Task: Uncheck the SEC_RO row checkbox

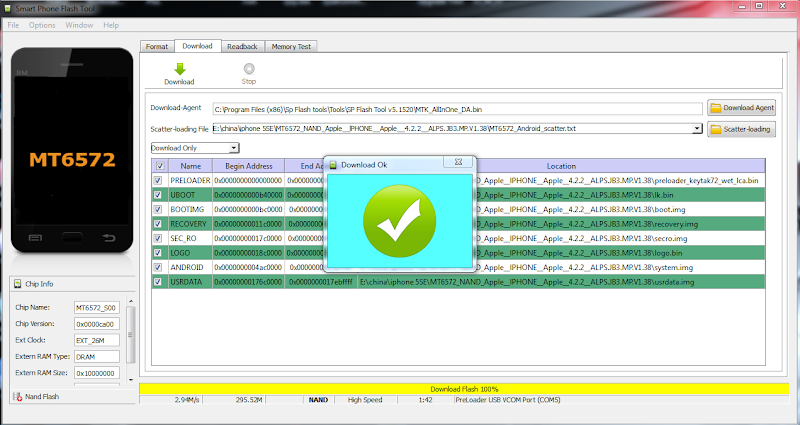Action: (158, 238)
